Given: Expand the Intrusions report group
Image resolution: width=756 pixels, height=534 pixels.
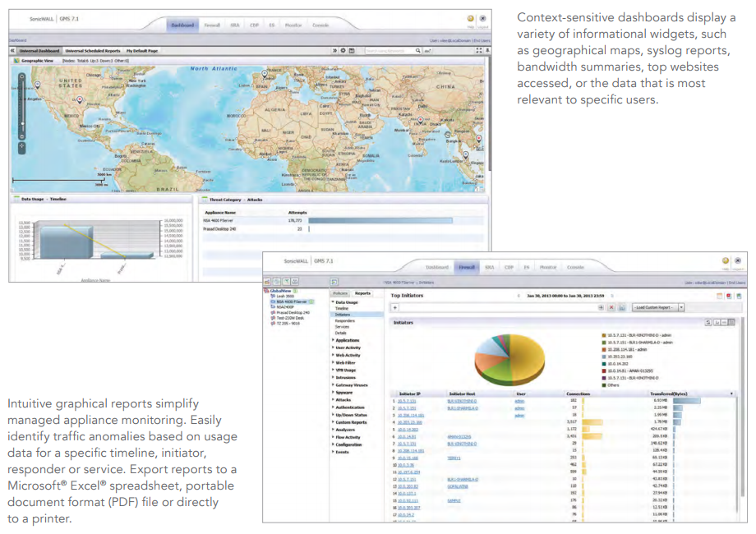Looking at the screenshot, I should 333,377.
